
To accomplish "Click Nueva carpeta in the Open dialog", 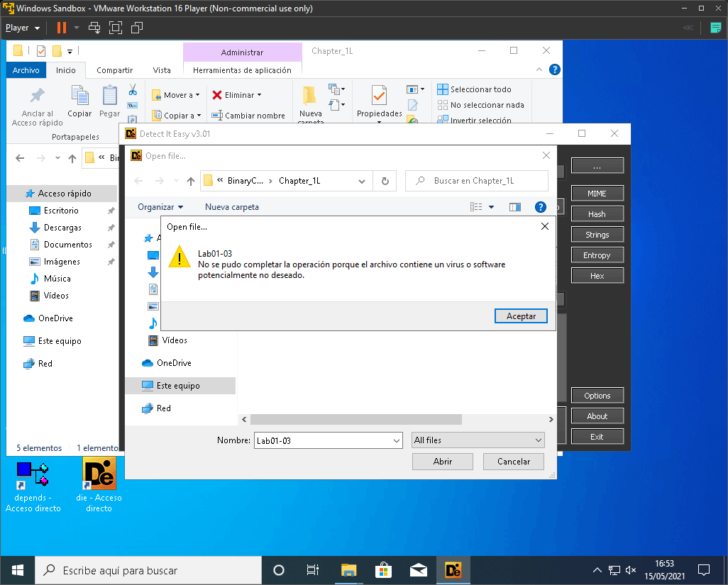I will [232, 207].
